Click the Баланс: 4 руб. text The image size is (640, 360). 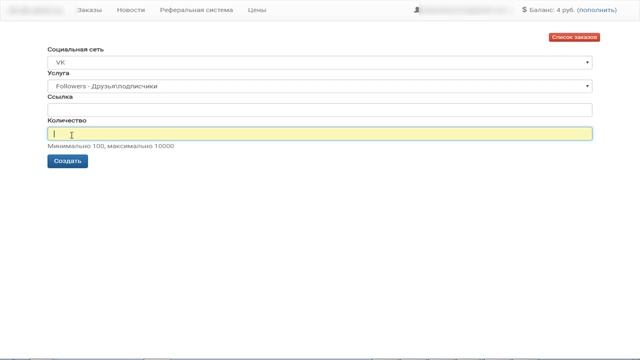pyautogui.click(x=552, y=10)
